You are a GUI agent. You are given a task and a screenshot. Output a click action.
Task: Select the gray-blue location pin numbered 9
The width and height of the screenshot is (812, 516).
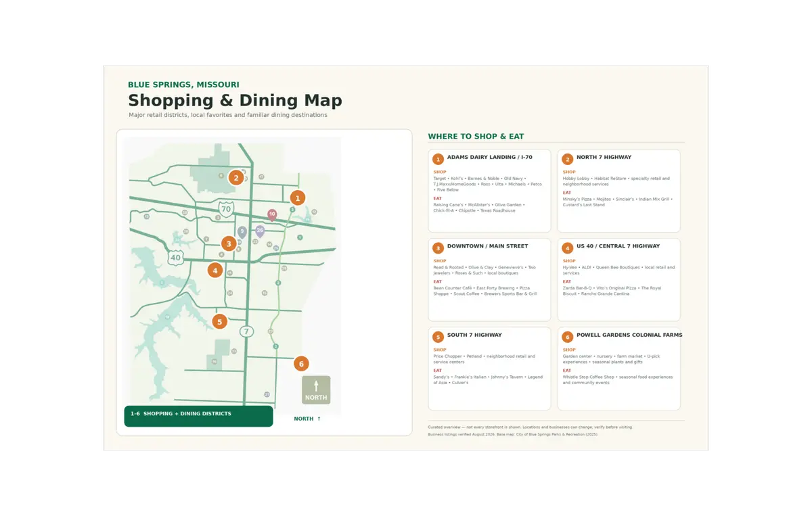(242, 232)
